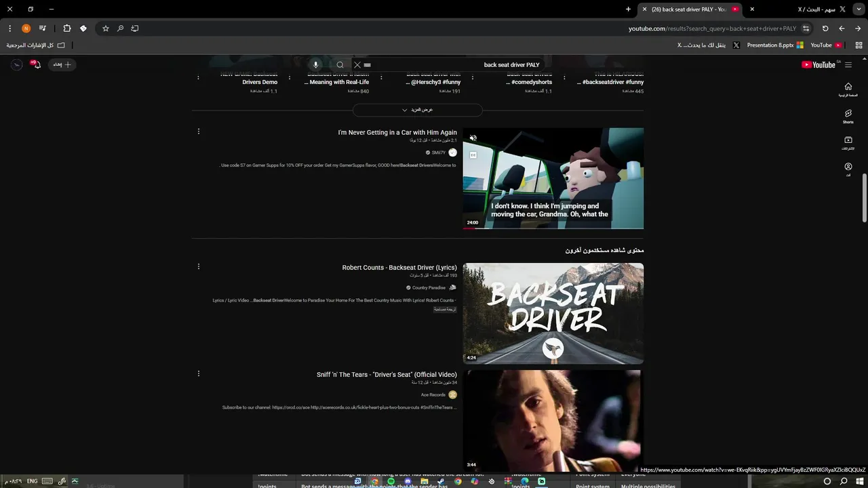Click the ENG language indicator in taskbar
The width and height of the screenshot is (868, 488).
tap(33, 481)
